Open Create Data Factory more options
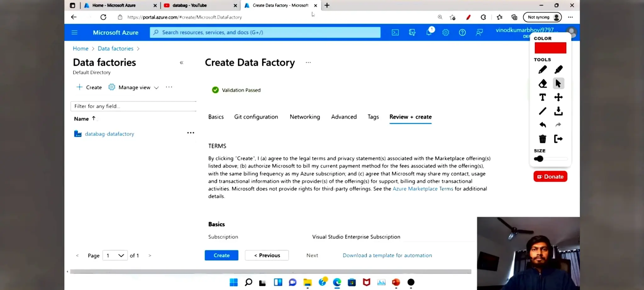 [x=308, y=63]
